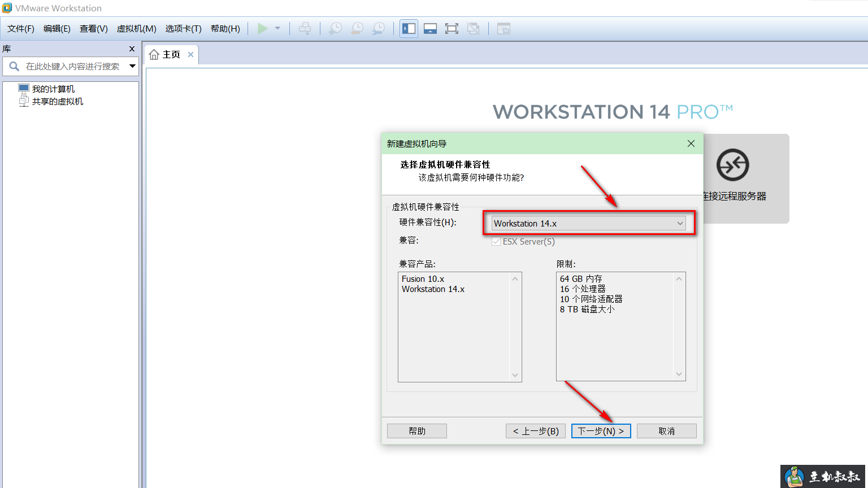Click the 下一步(N) next button

point(601,431)
